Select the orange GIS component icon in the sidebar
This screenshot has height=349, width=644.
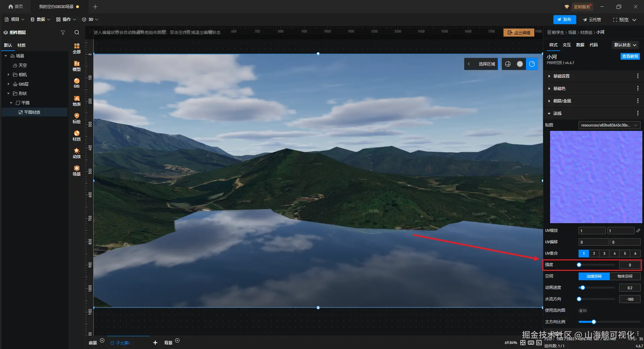point(77,83)
